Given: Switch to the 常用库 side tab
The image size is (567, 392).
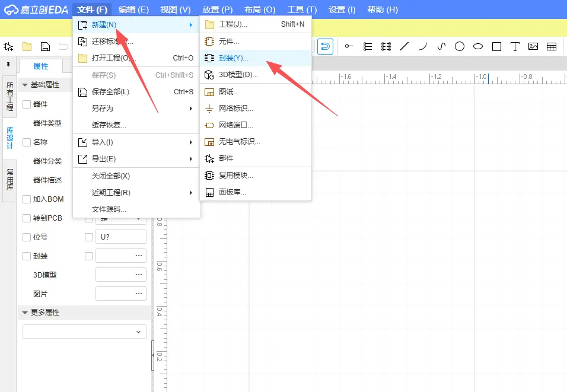Looking at the screenshot, I should 9,180.
